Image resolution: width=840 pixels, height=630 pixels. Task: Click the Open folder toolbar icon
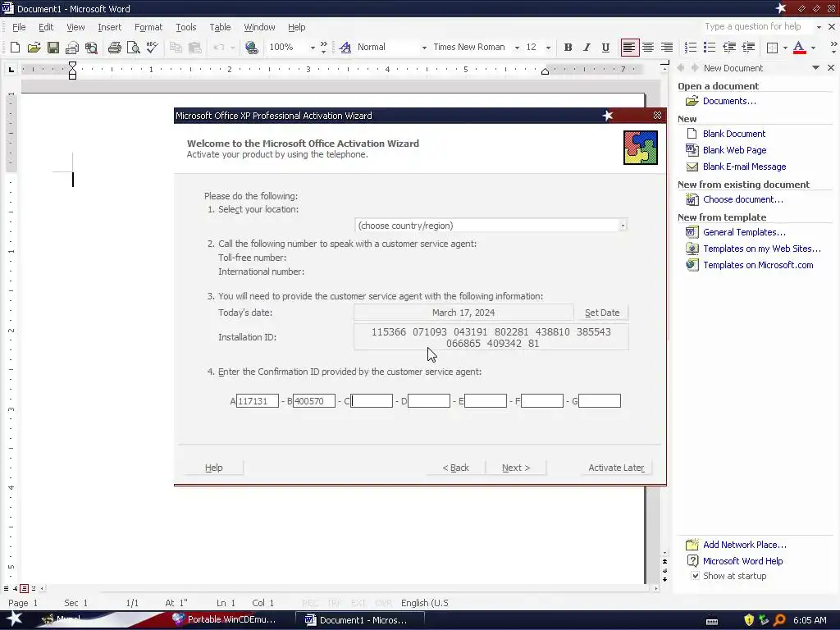coord(34,48)
